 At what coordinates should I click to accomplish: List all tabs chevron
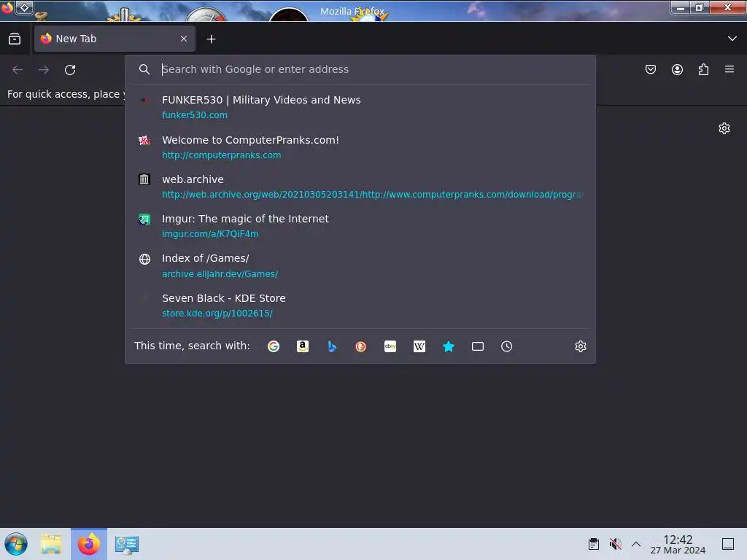tap(732, 39)
